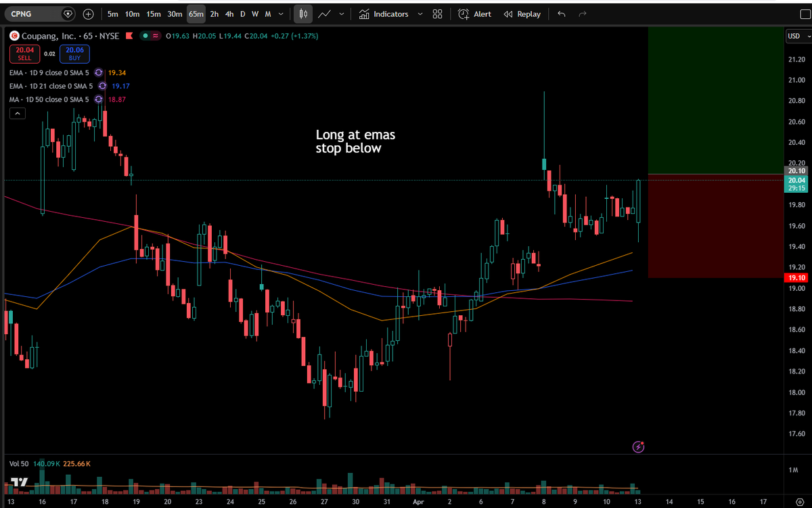Select the 15m interval
The image size is (812, 508).
click(x=154, y=14)
